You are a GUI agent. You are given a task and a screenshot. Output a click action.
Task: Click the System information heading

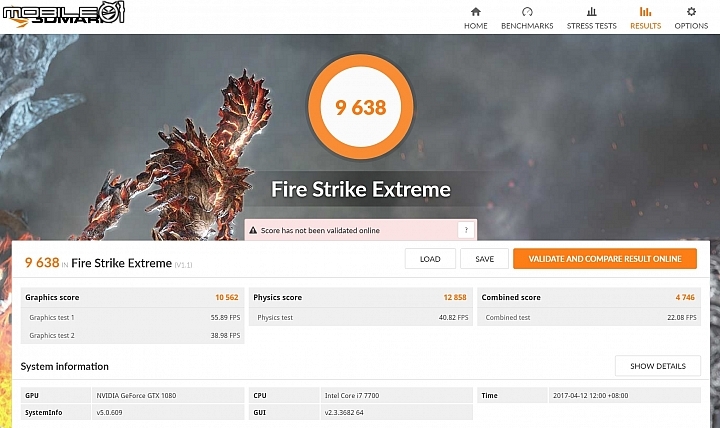[65, 366]
